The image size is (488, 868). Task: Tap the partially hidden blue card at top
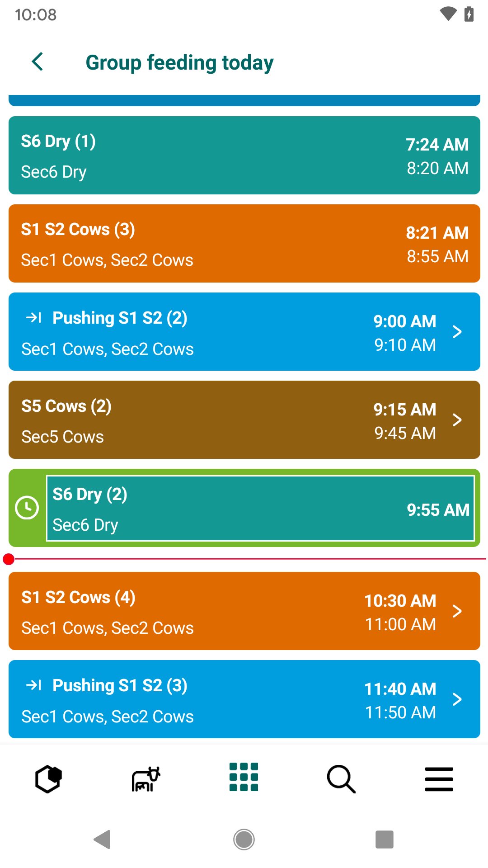pos(244,100)
